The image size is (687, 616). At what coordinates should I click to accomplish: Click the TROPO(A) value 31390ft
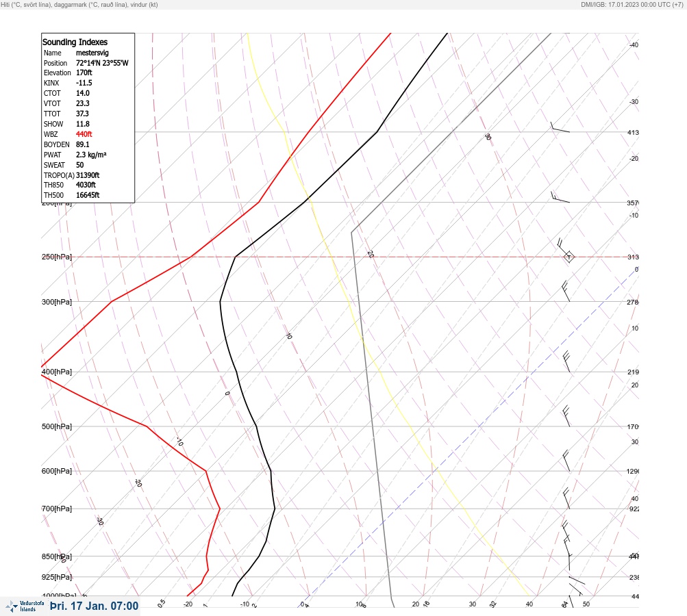pos(88,175)
